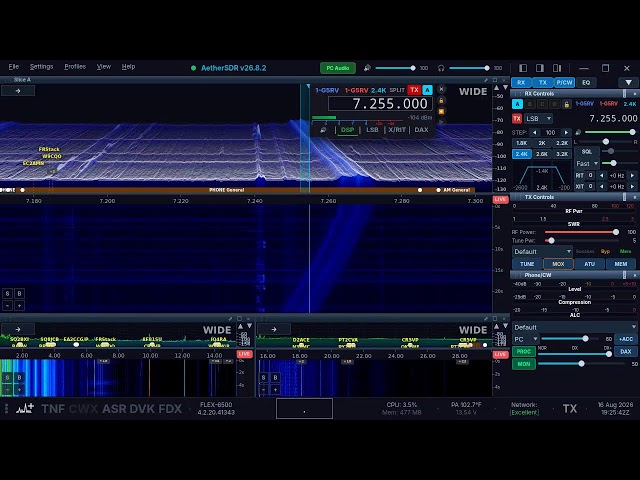Toggle the PROC speech processor
Viewport: 640px width, 480px height.
pyautogui.click(x=523, y=351)
